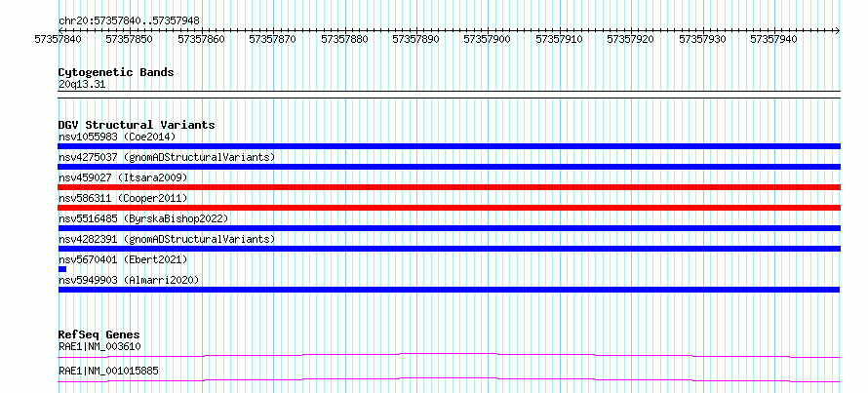Click ruler coordinate 57357900
This screenshot has height=393, width=868.
coord(488,39)
